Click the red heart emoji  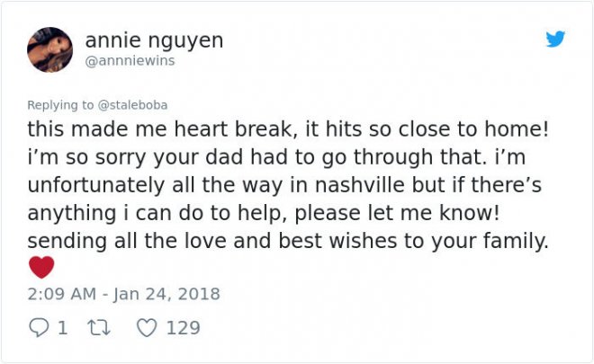coord(41,267)
